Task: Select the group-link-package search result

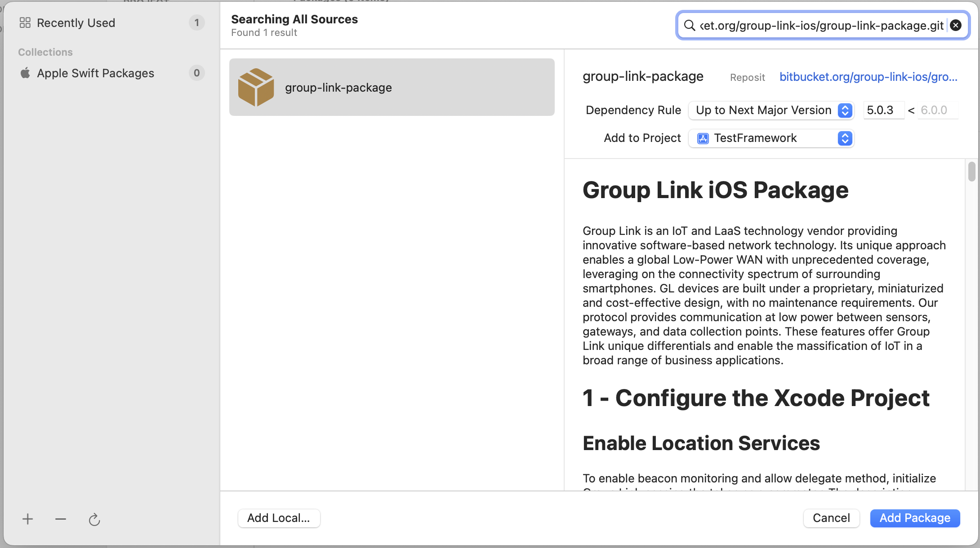Action: coord(391,87)
